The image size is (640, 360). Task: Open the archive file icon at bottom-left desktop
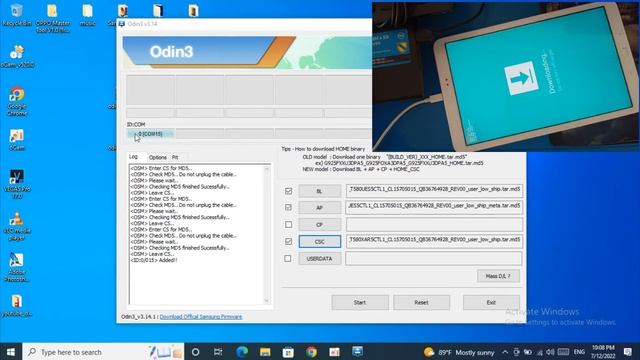[17, 306]
